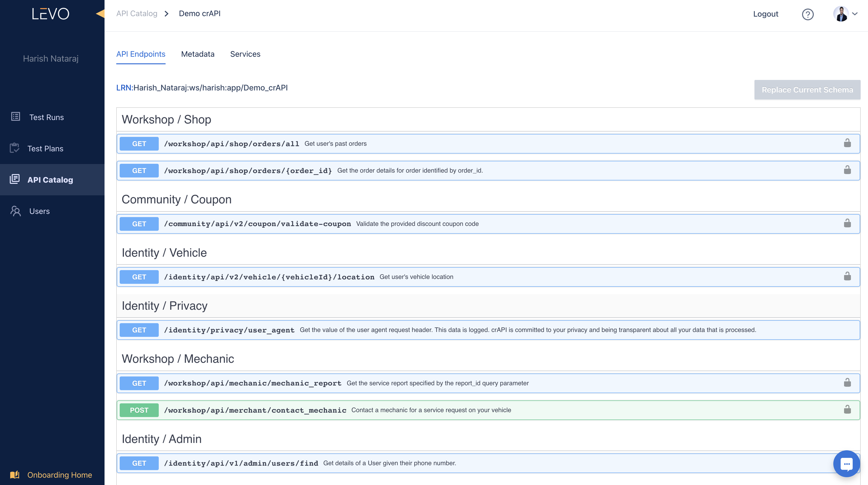
Task: Open help via the question mark icon
Action: tap(807, 14)
